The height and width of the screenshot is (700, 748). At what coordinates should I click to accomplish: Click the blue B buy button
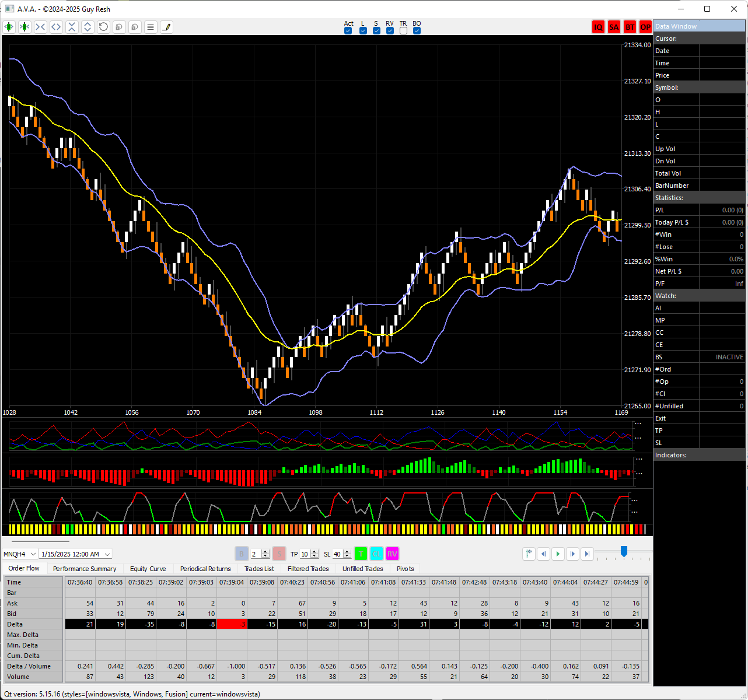[x=242, y=554]
